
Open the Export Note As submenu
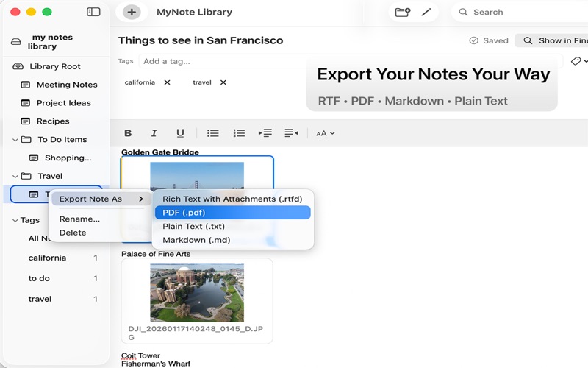click(101, 199)
